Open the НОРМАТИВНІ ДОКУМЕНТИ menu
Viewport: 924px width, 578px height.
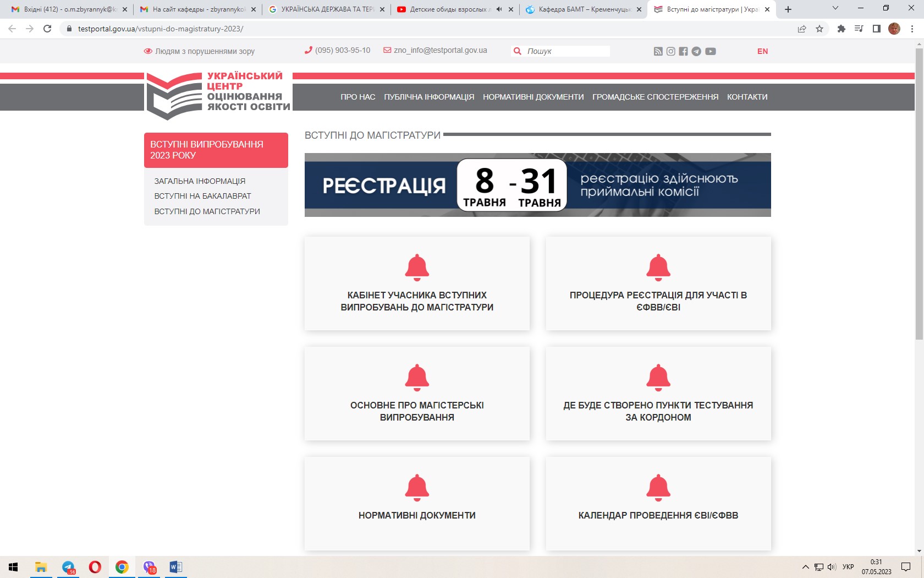point(533,97)
